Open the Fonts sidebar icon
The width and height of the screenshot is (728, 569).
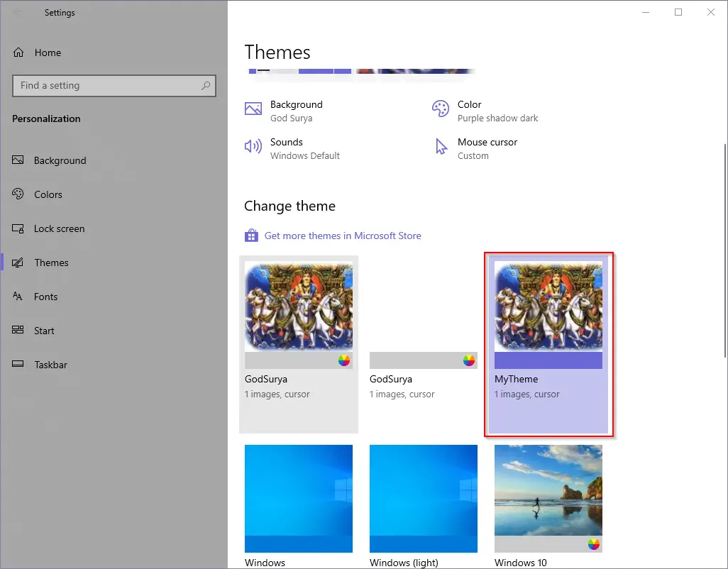pyautogui.click(x=18, y=296)
